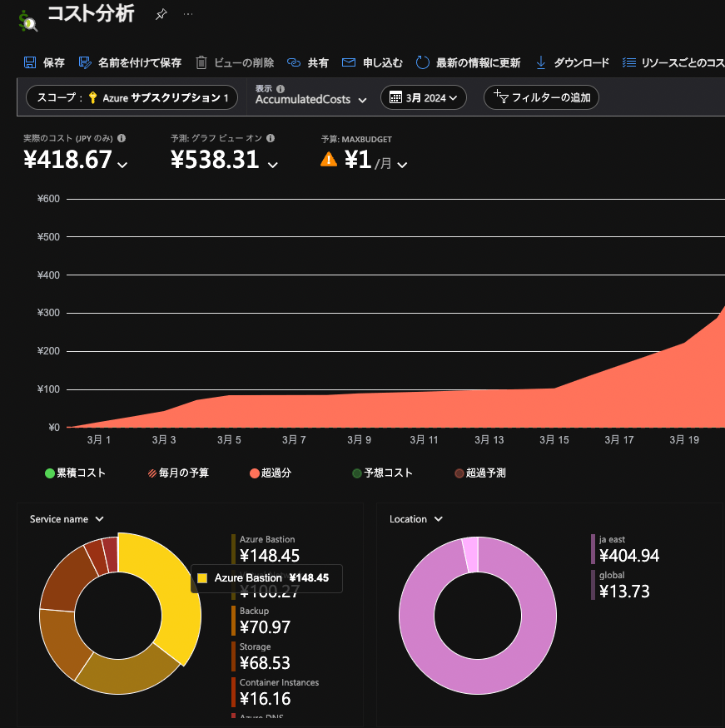
Task: Open リソースごとのコスト view label
Action: click(683, 62)
